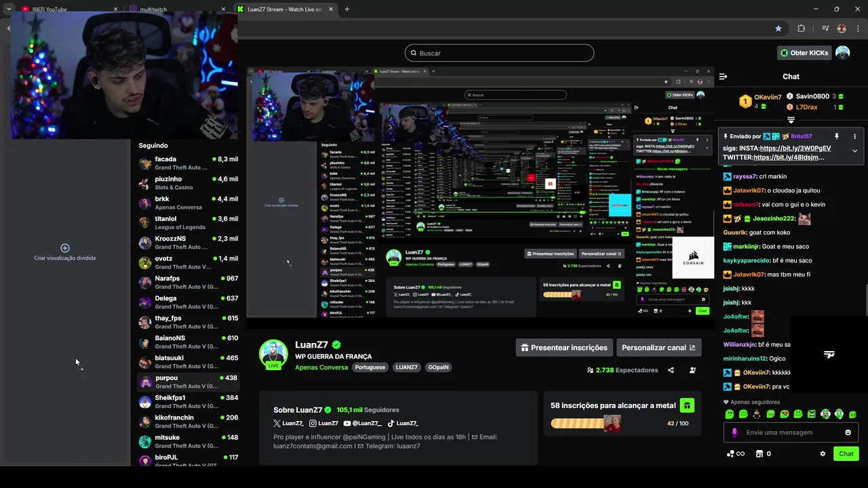
Task: Open a new browser tab
Action: (347, 9)
